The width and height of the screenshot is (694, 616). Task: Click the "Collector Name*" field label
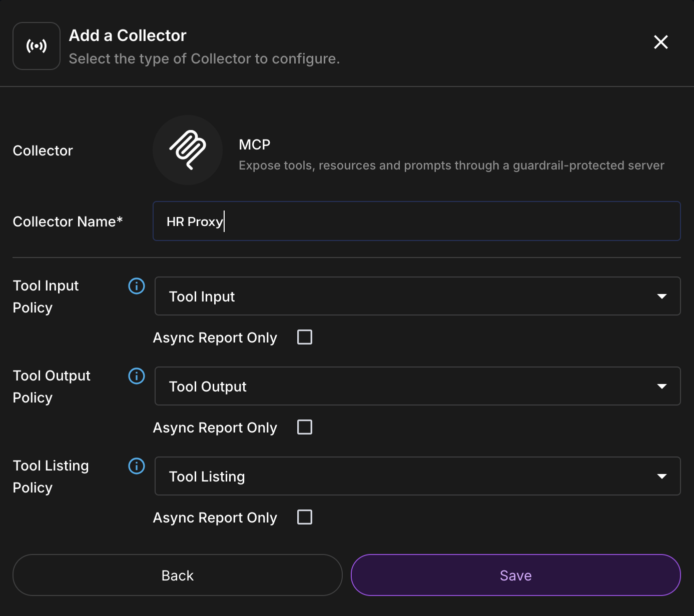68,221
